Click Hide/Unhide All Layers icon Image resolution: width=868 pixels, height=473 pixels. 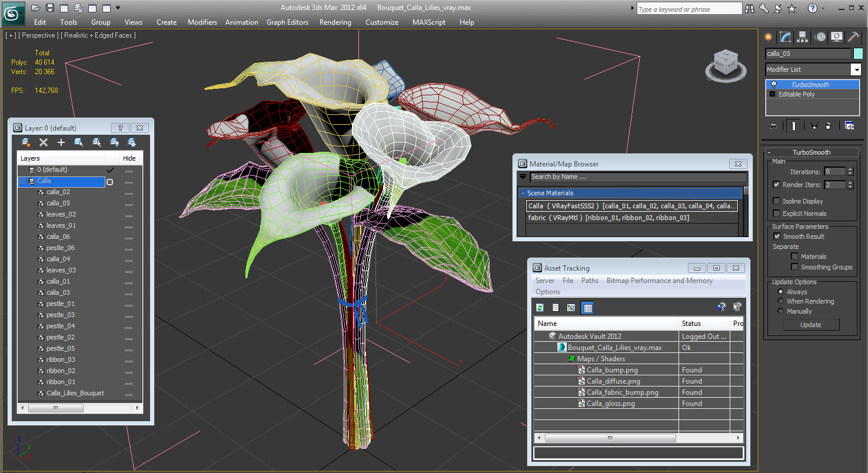tap(115, 142)
